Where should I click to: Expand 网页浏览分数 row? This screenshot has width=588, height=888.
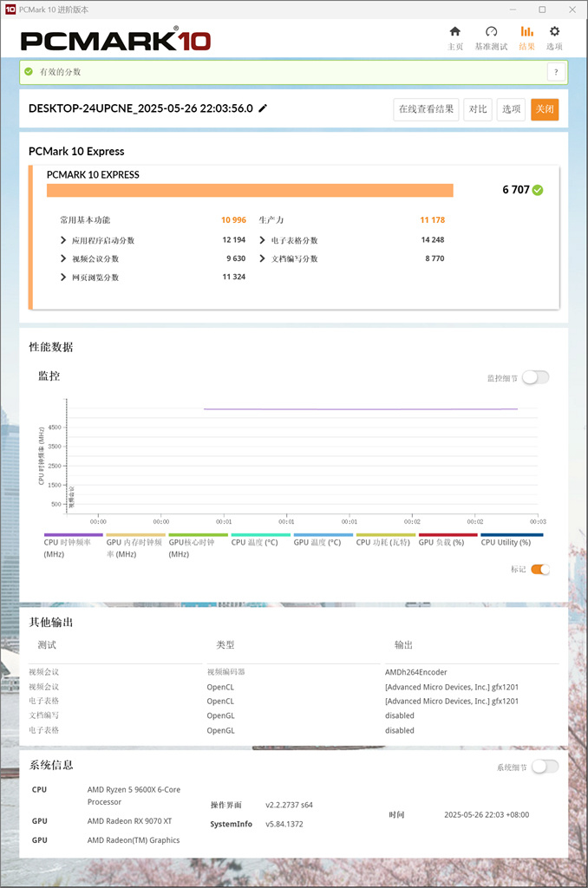point(89,277)
